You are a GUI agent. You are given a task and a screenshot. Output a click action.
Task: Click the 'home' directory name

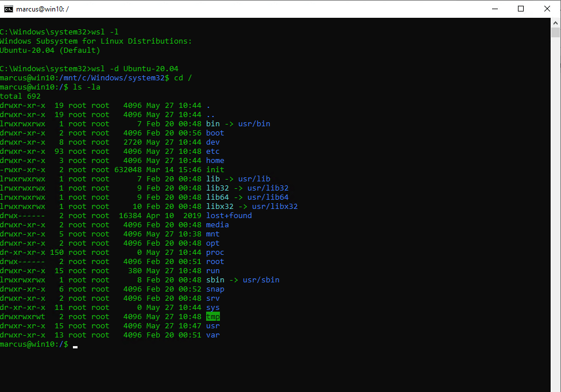[x=215, y=161]
